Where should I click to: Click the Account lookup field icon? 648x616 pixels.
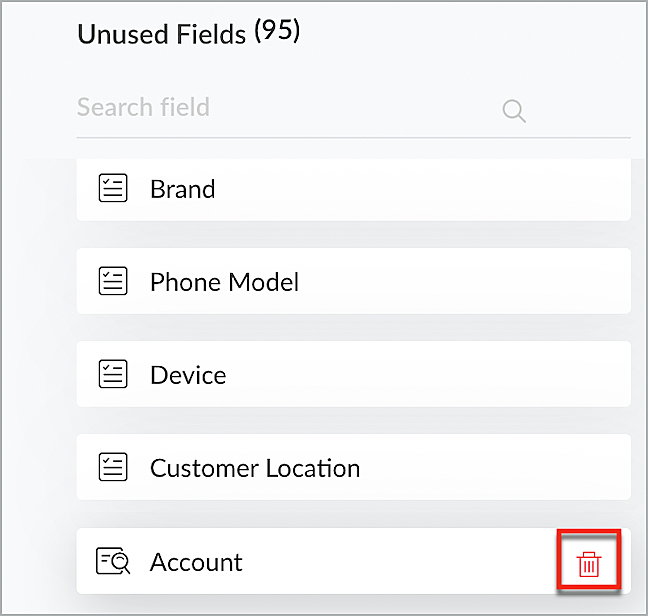click(113, 562)
